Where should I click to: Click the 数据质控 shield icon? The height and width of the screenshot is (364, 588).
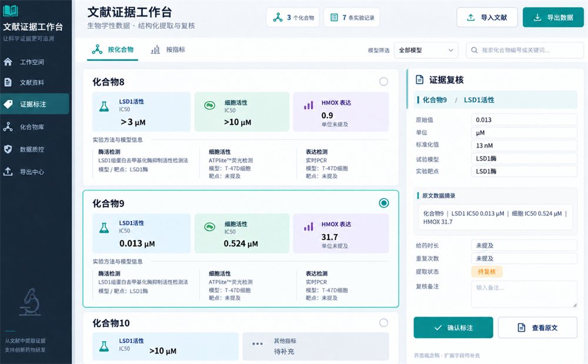tap(8, 149)
